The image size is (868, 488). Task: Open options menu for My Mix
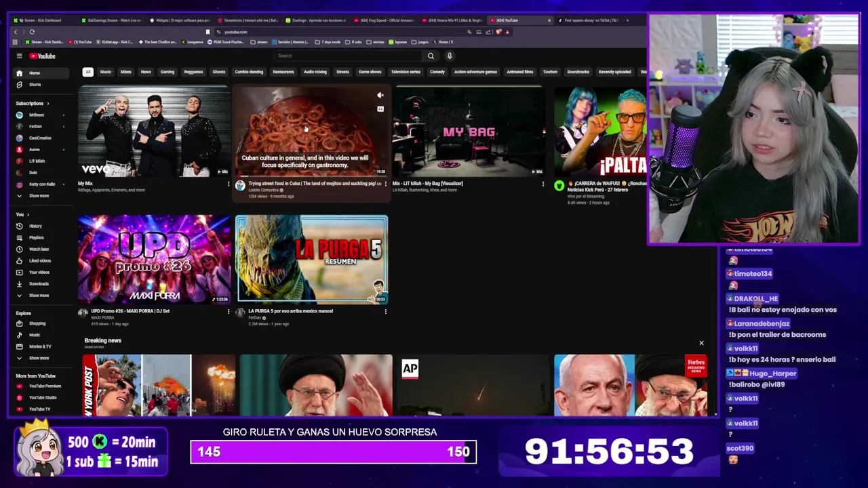229,184
